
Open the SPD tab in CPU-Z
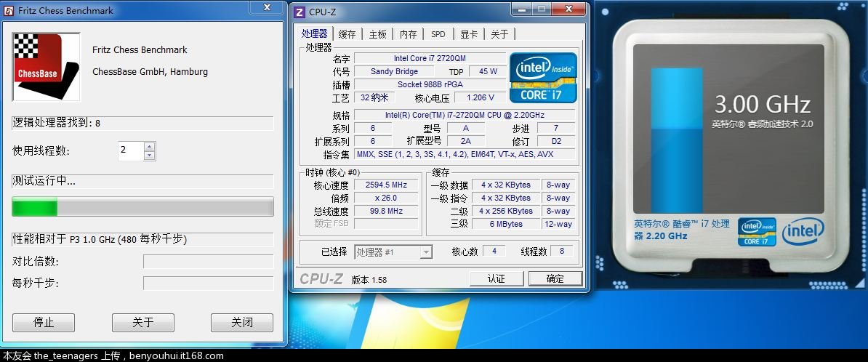coord(438,34)
